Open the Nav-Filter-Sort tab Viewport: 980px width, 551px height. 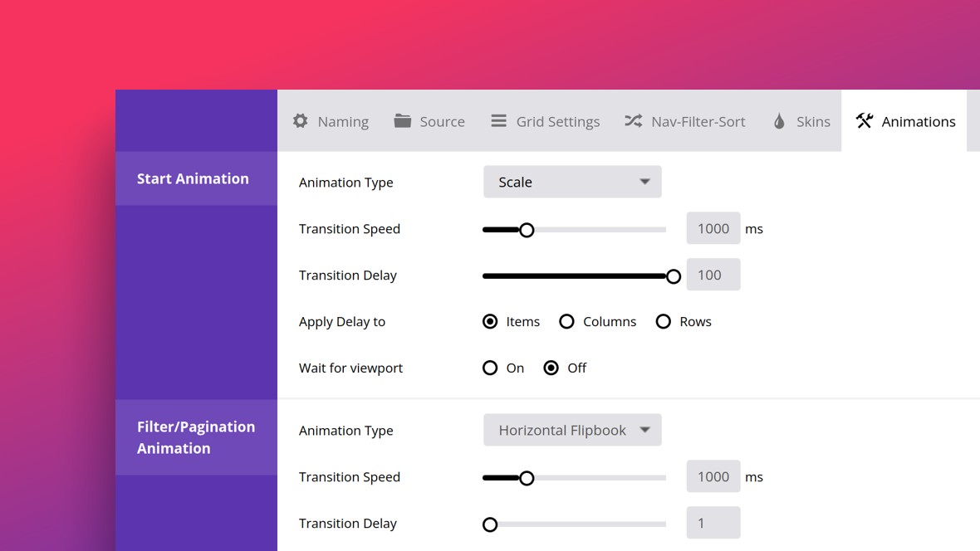685,120
